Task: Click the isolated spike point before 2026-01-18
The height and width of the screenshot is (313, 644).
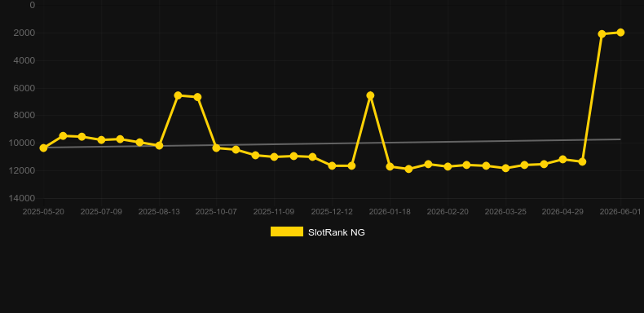Action: click(x=370, y=95)
